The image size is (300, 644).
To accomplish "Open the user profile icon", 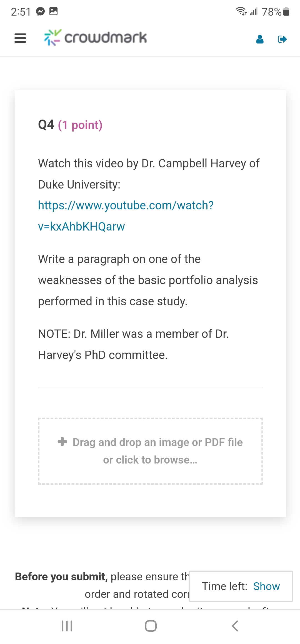I will pos(260,39).
